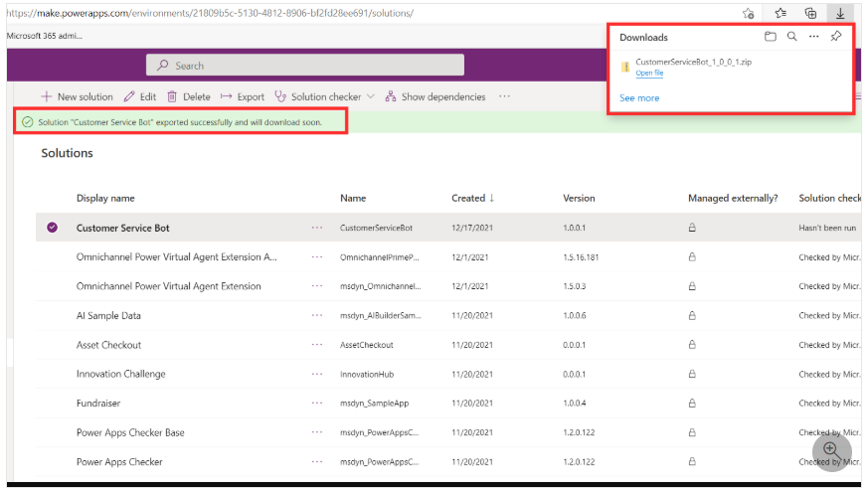Open more commands ellipsis in toolbar
This screenshot has height=489, width=868.
504,96
